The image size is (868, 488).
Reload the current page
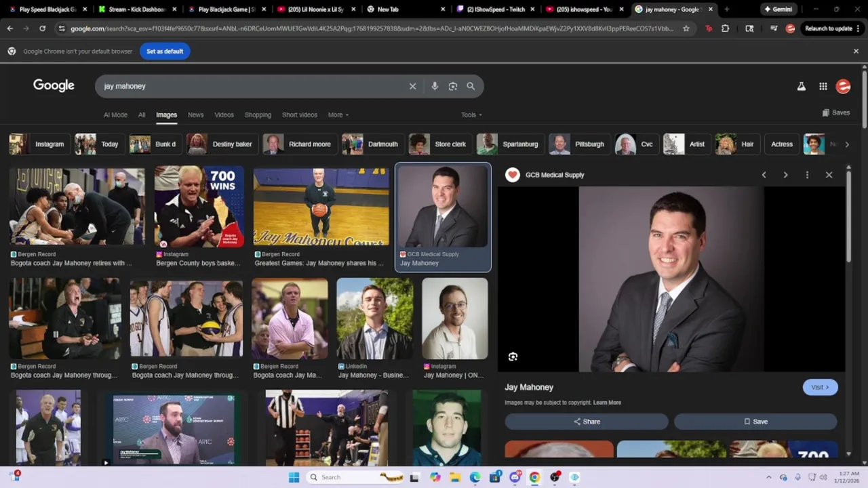[42, 28]
